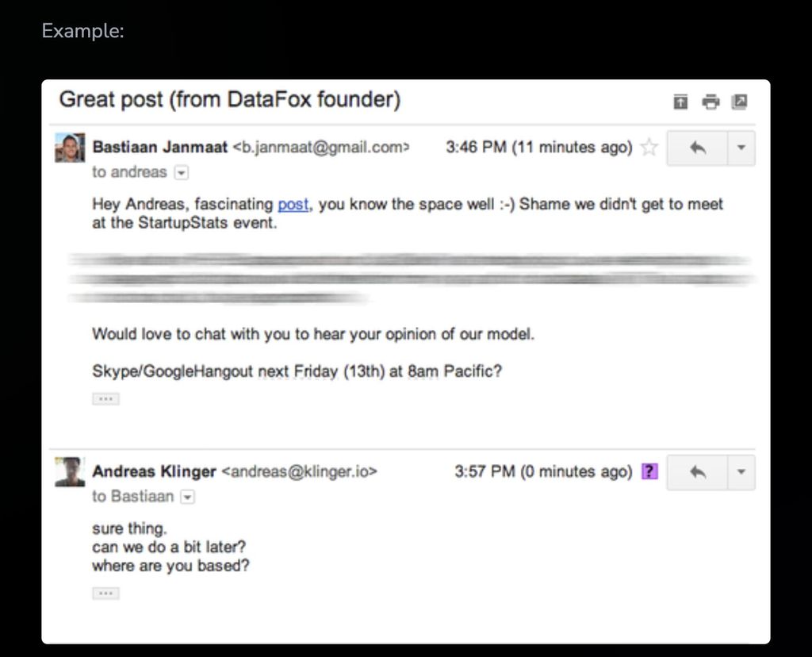
Task: Star Bastiaan's message
Action: point(650,147)
